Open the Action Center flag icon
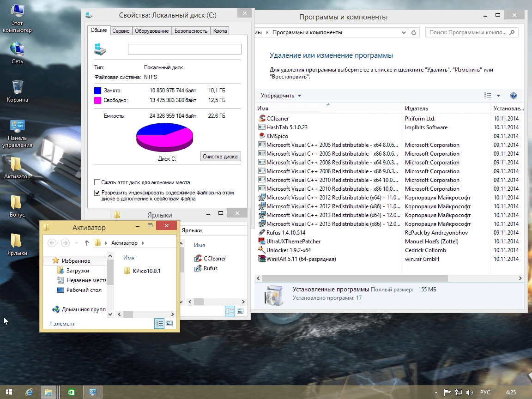532x399 pixels. [x=447, y=393]
